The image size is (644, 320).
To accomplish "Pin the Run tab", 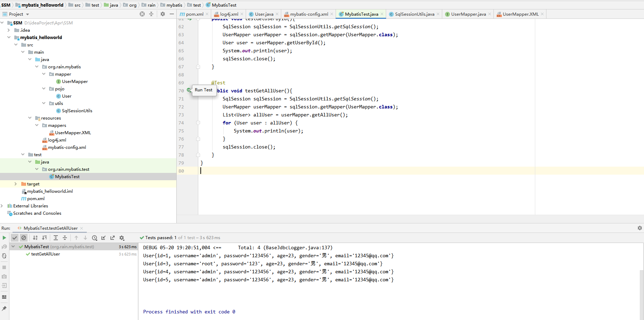I will (x=4, y=308).
